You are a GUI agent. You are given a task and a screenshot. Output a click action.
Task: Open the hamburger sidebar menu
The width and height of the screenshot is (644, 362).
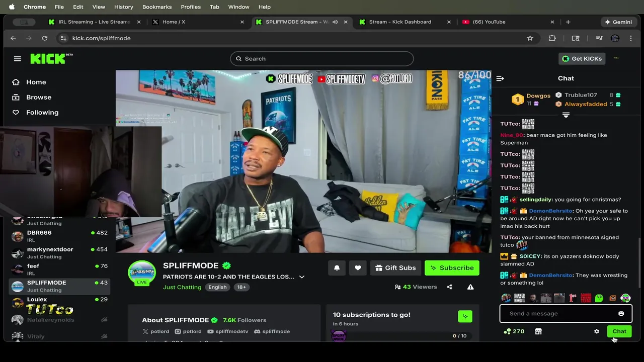tap(18, 59)
